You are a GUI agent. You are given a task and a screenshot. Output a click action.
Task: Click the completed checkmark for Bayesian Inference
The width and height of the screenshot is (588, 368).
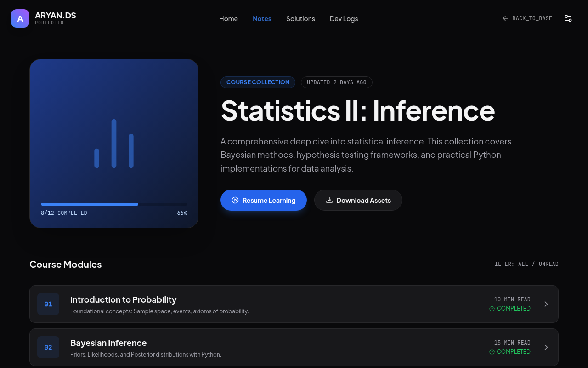pyautogui.click(x=492, y=352)
